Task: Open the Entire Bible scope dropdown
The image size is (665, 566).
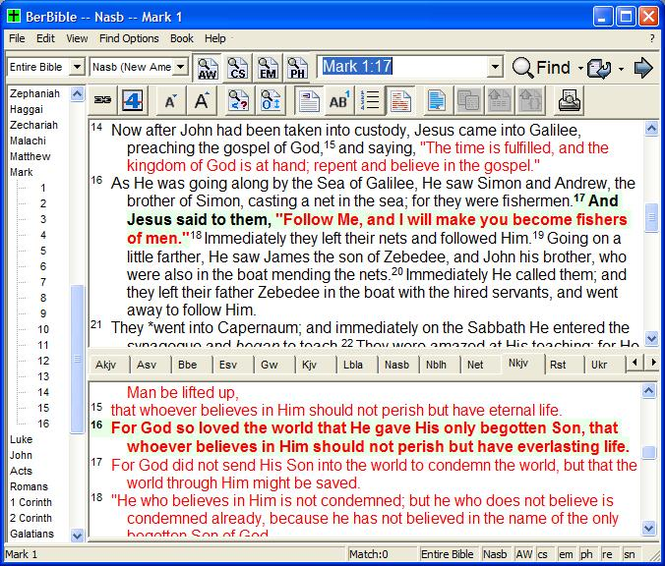Action: click(77, 67)
